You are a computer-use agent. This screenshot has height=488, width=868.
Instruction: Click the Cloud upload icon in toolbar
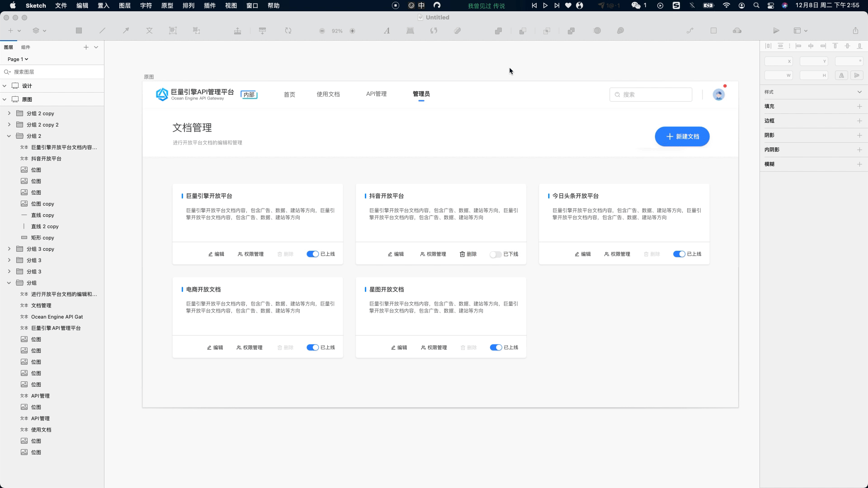click(x=737, y=31)
